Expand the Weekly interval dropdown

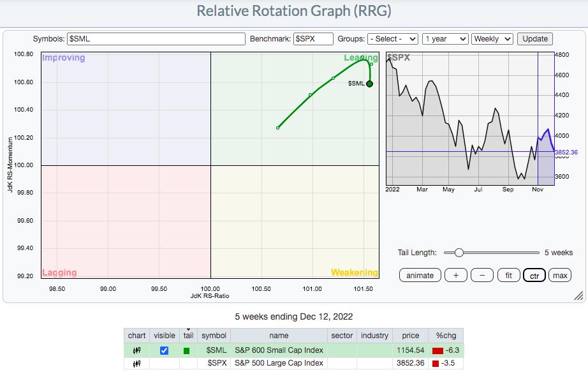pos(492,39)
